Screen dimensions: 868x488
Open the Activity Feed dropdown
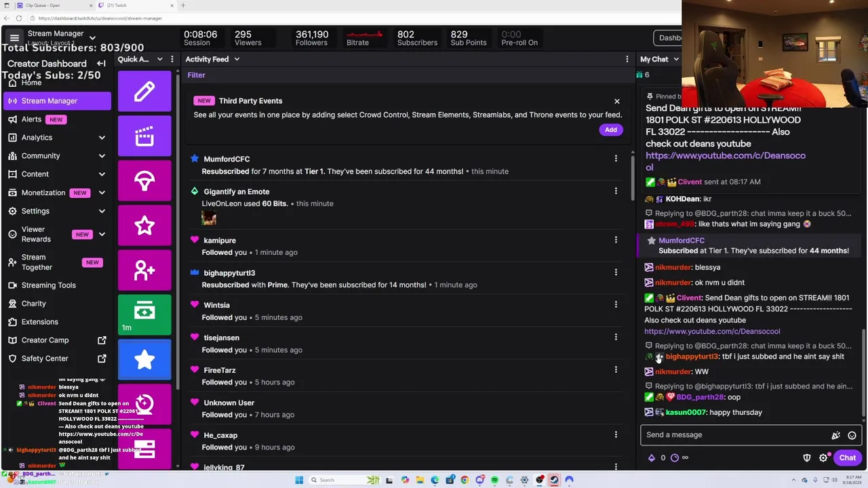click(237, 60)
